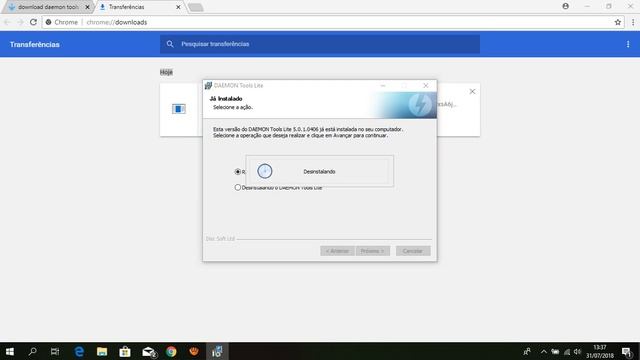Remove the download entry from the list
640x360 pixels.
pos(472,91)
